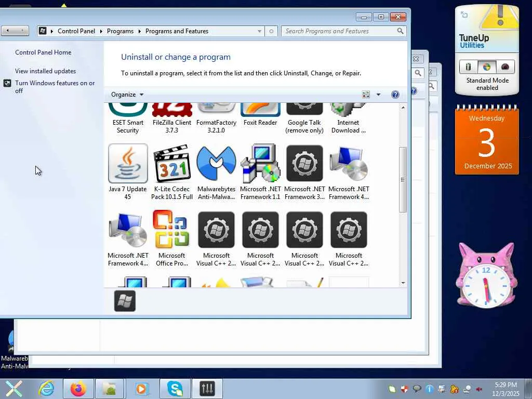Expand the address bar history dropdown
The width and height of the screenshot is (532, 399).
pos(260,31)
